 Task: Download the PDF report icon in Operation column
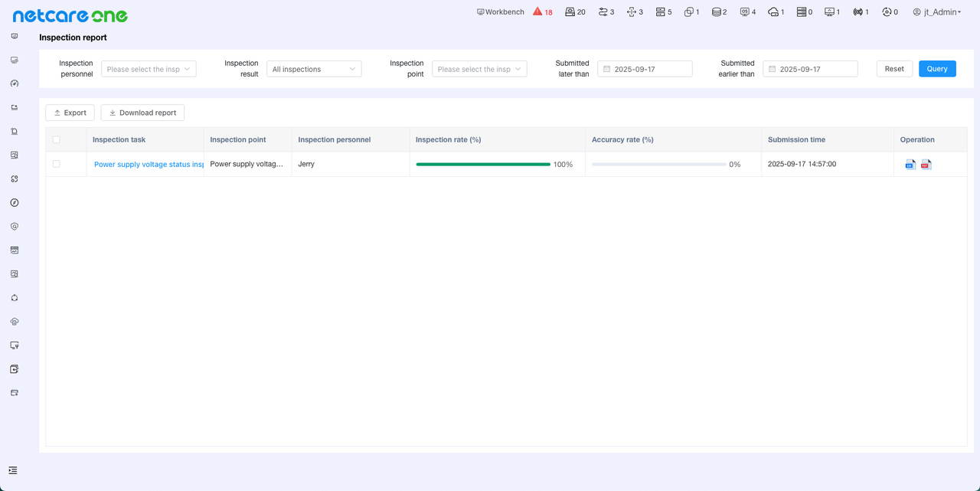[926, 164]
